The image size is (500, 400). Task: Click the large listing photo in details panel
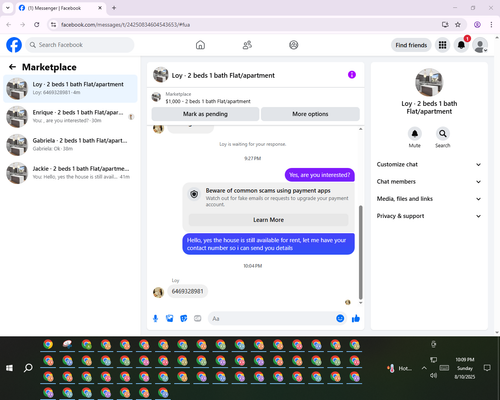coord(429,82)
